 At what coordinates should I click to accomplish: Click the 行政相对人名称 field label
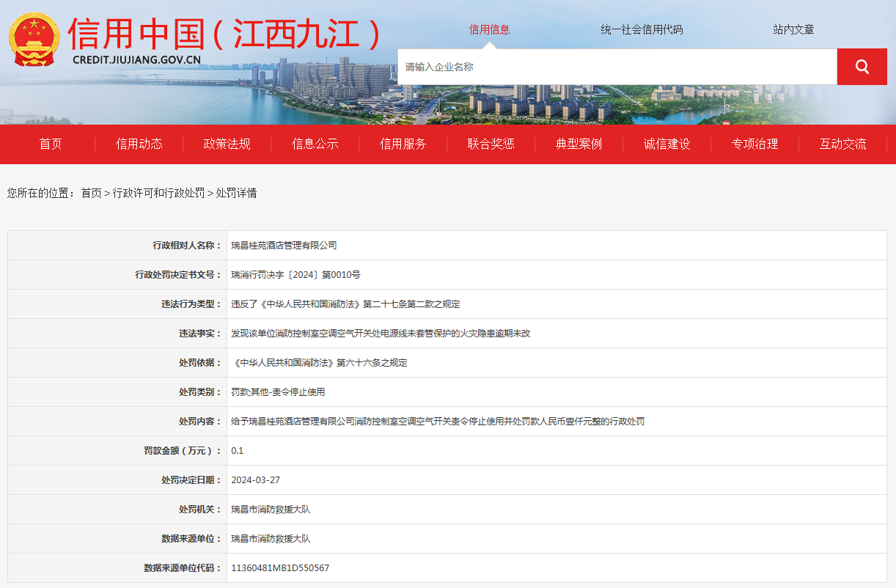click(187, 246)
